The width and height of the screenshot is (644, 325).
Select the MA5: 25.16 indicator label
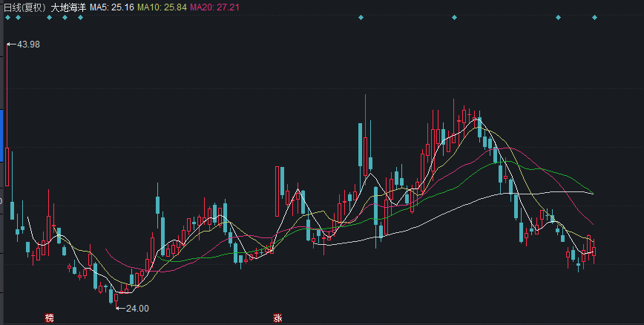[x=112, y=7]
